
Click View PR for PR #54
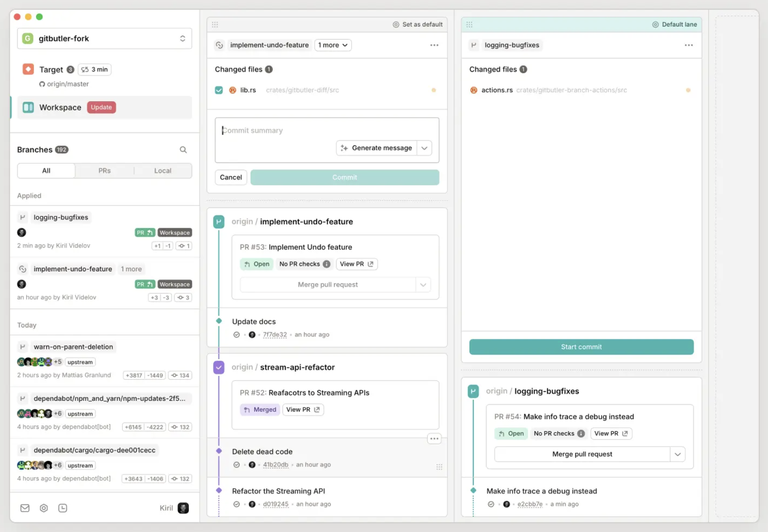tap(610, 434)
